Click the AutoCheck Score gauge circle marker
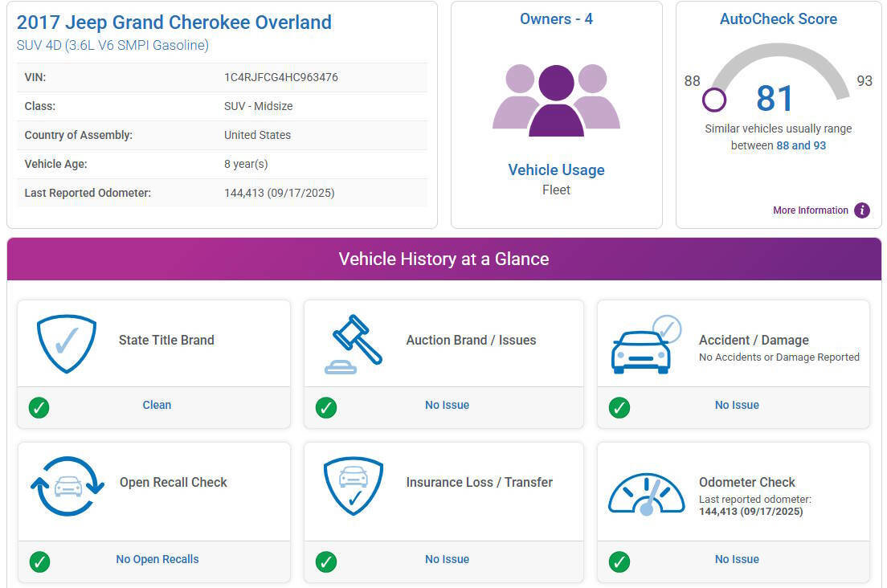The height and width of the screenshot is (588, 887). 713,100
